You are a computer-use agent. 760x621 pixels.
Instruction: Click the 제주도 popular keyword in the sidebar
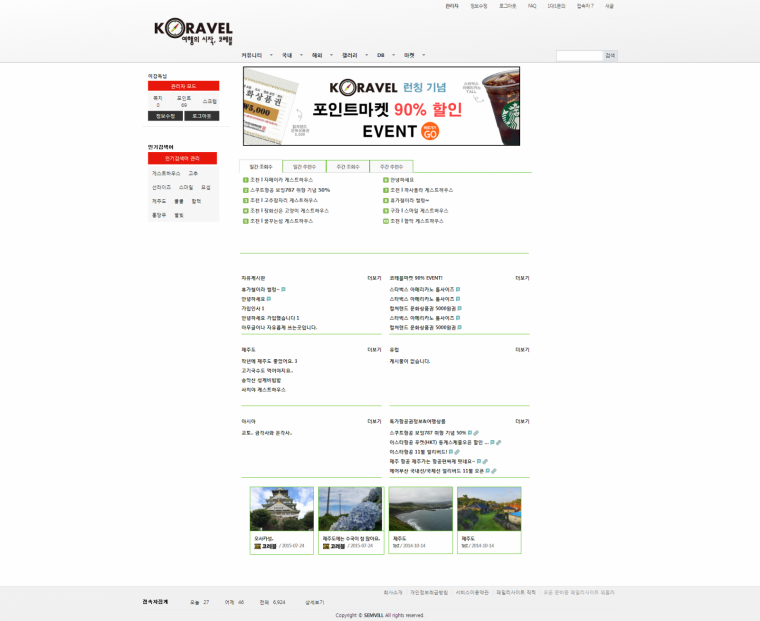[x=159, y=201]
